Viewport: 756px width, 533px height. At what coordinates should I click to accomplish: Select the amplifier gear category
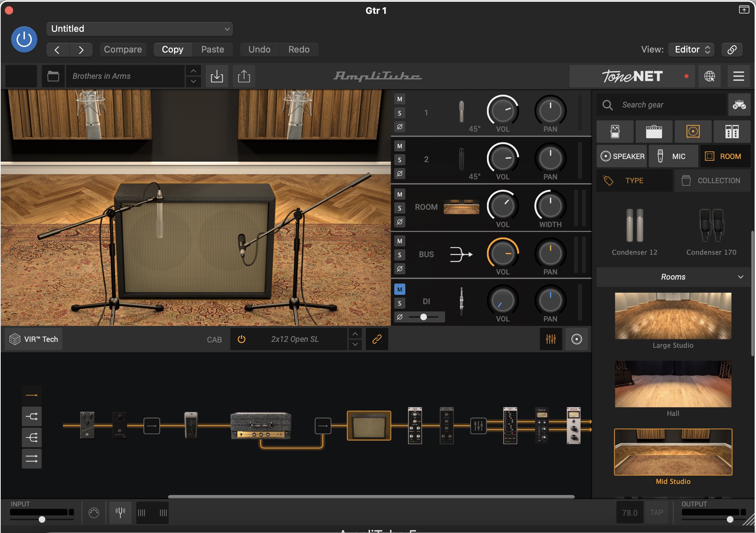tap(654, 132)
